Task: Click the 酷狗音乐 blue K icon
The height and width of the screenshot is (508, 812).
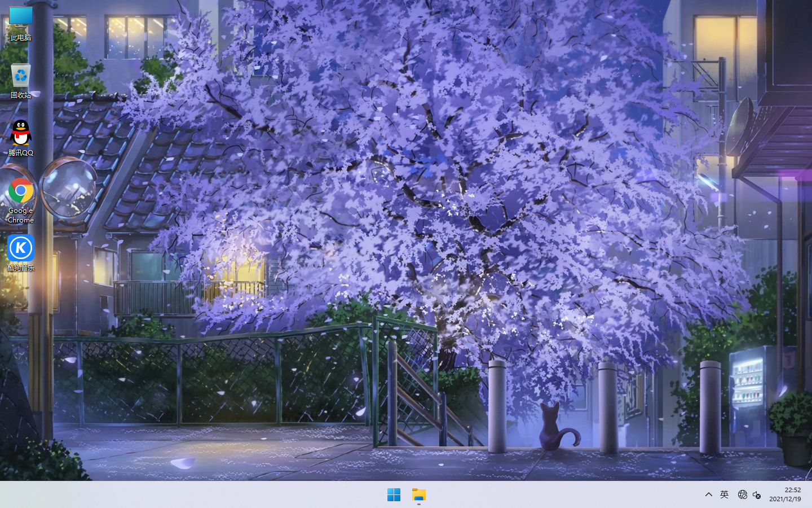Action: click(21, 248)
